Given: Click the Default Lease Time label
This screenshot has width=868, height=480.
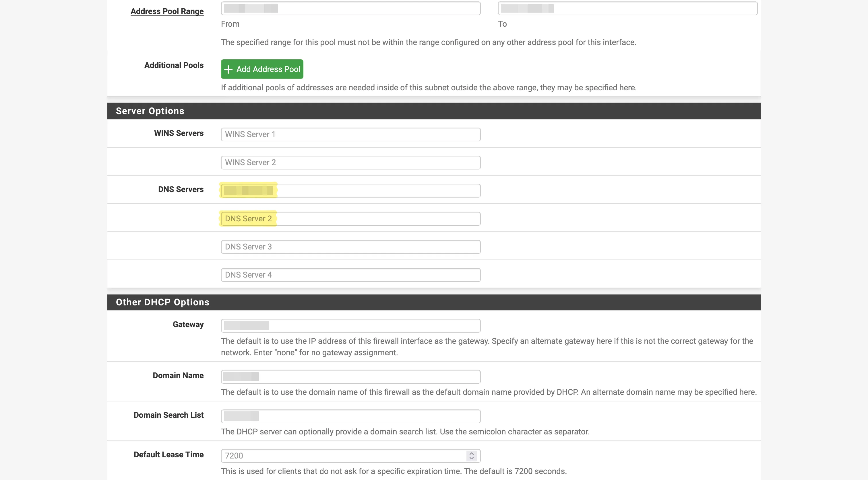Looking at the screenshot, I should (x=168, y=455).
